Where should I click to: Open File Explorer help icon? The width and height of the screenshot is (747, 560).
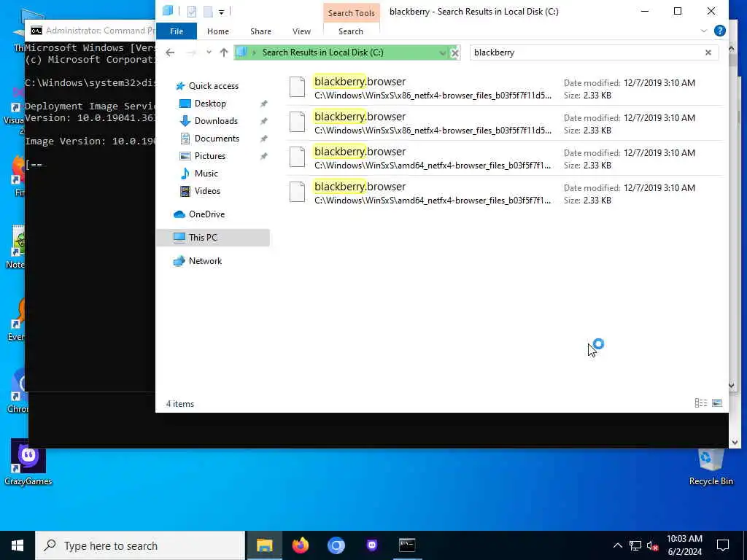pos(720,31)
